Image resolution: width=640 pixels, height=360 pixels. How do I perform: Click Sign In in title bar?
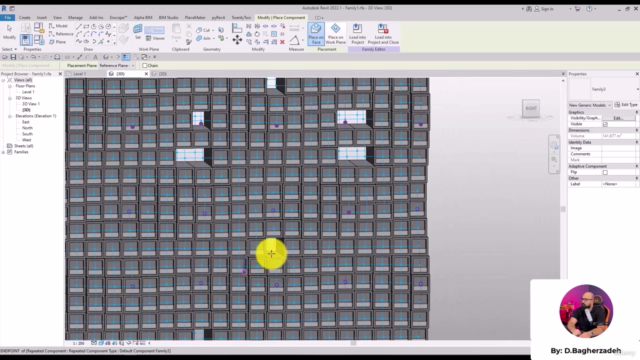tap(547, 9)
